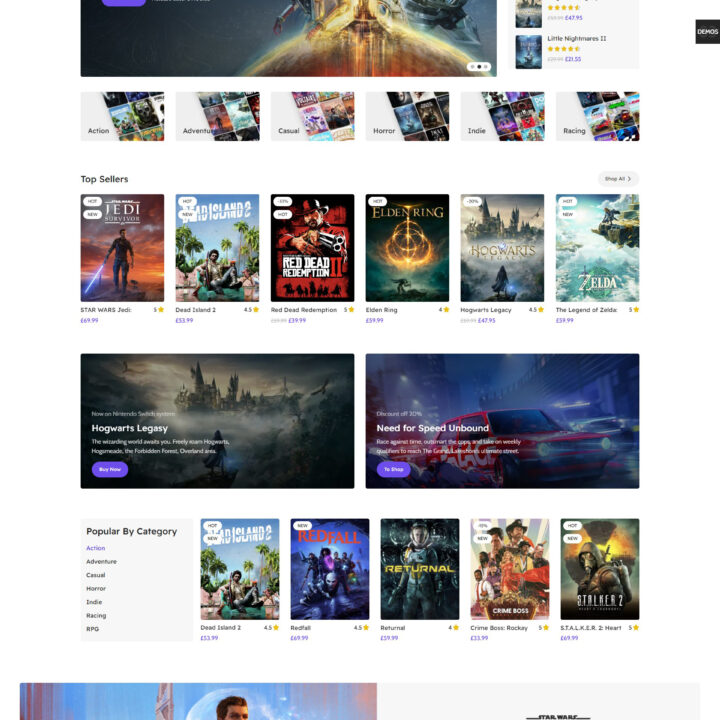
Task: Open the Horror category tile
Action: [407, 116]
